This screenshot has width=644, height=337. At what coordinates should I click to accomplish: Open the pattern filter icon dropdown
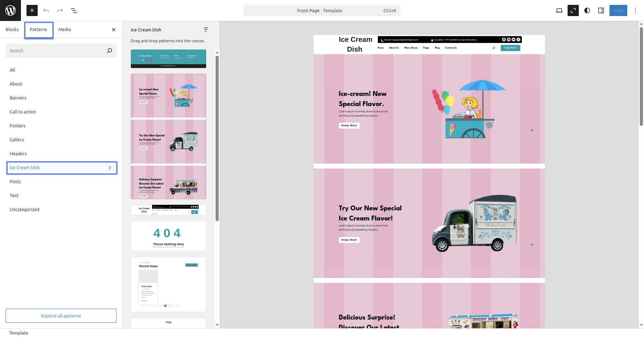[x=206, y=30]
